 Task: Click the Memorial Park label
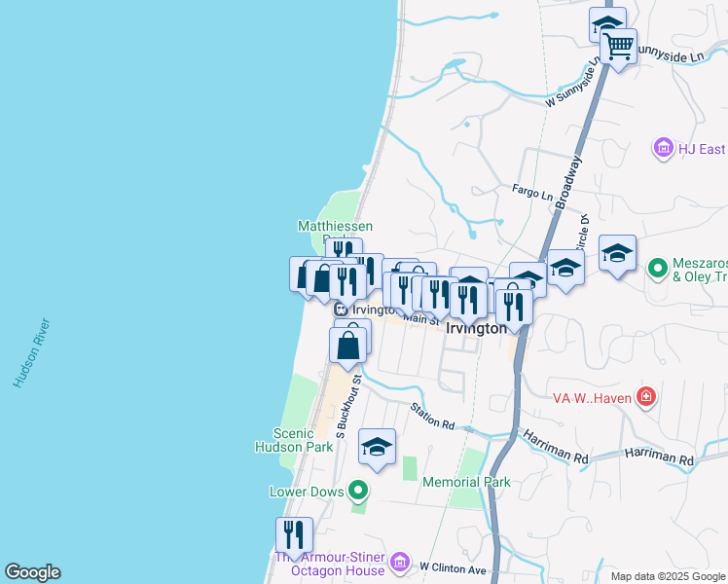466,483
